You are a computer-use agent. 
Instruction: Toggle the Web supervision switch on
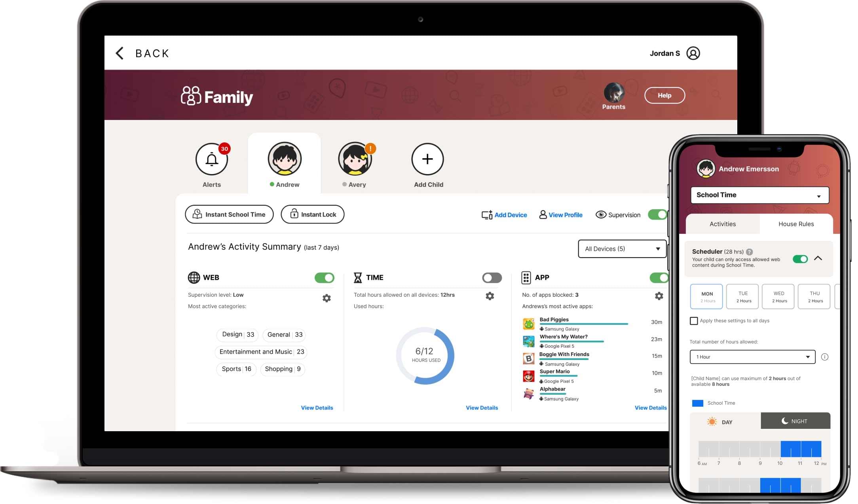pyautogui.click(x=324, y=277)
